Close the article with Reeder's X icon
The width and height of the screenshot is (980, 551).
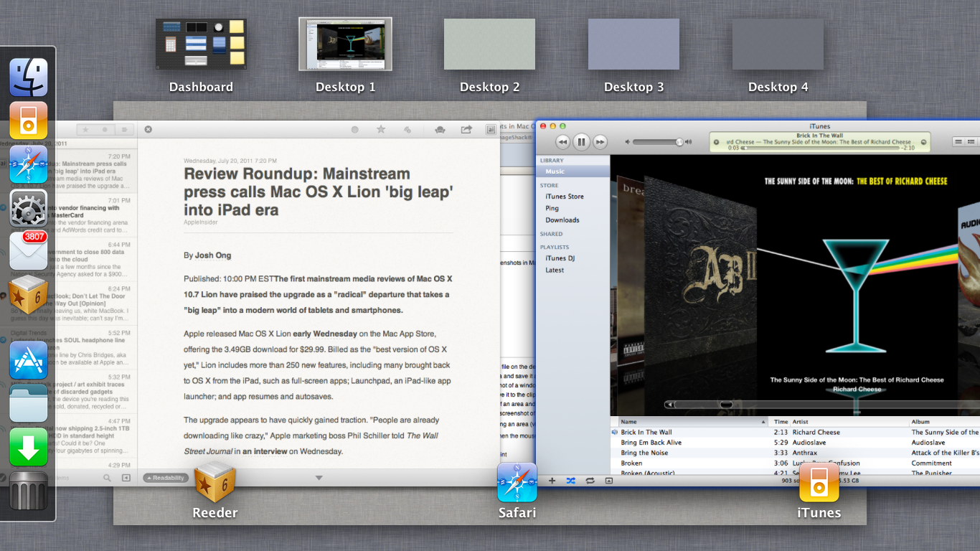[149, 129]
